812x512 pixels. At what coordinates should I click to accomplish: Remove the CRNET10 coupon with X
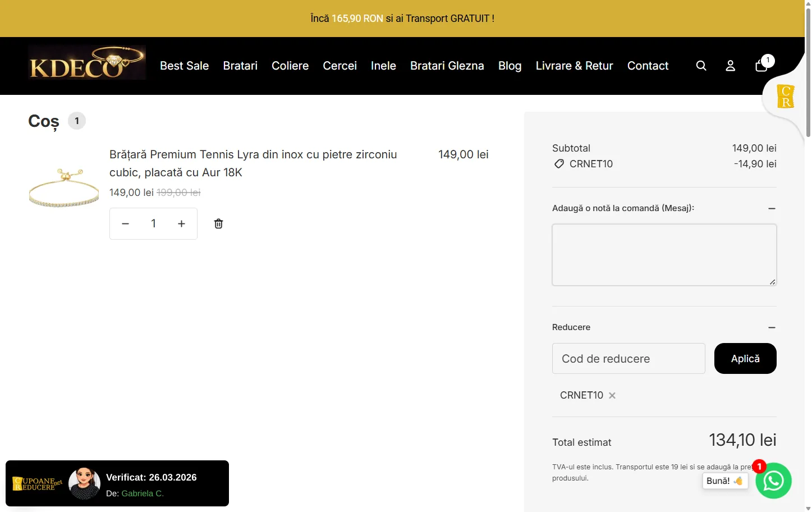point(612,395)
